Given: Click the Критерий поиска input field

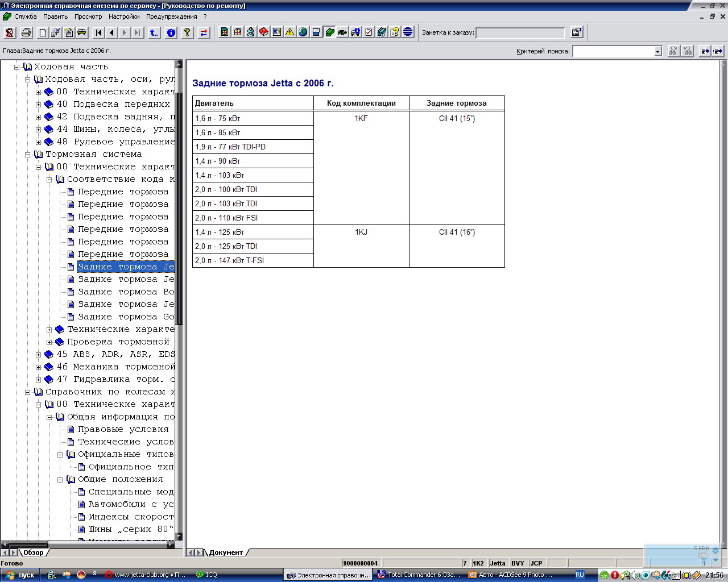Looking at the screenshot, I should 613,52.
